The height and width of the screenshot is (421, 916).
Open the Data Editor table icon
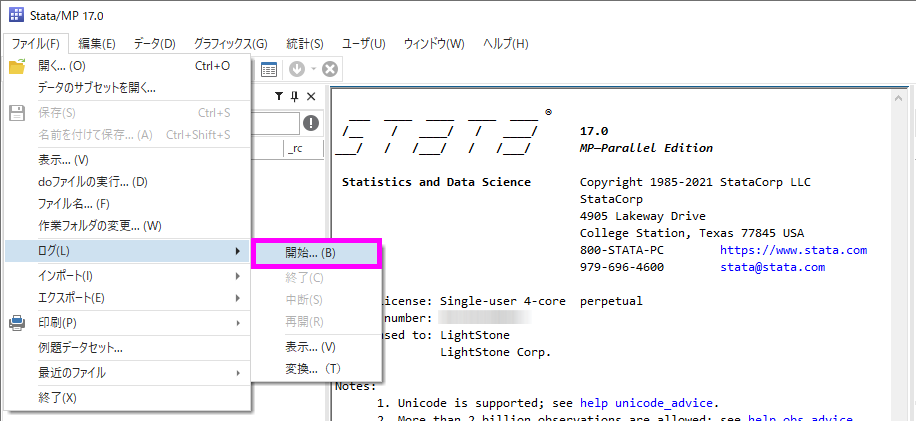coord(269,69)
